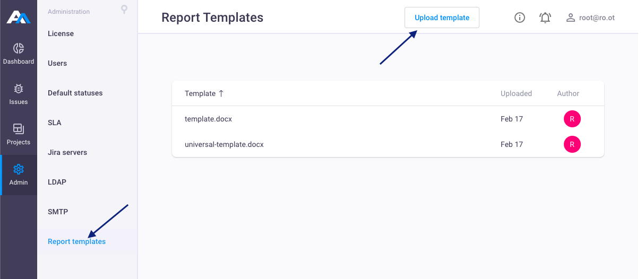Toggle the pin icon beside Administration
644x279 pixels.
tap(124, 10)
